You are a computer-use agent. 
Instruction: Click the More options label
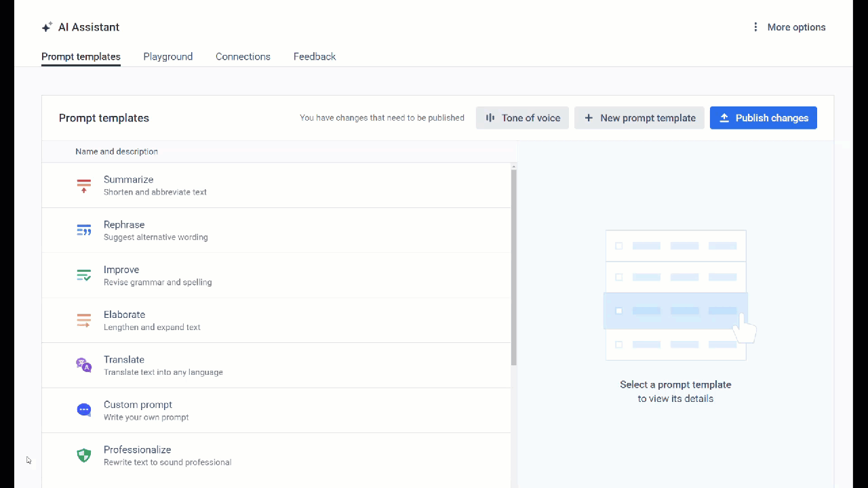[796, 27]
